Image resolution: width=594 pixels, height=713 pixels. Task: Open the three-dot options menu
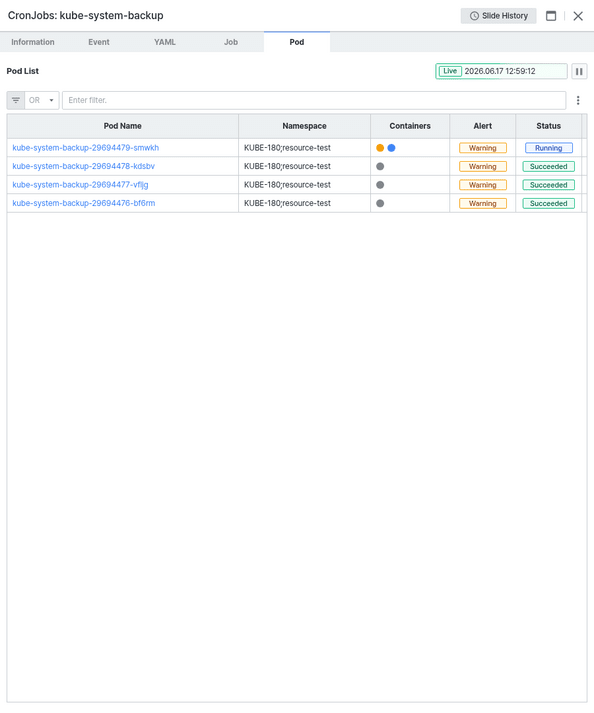578,100
